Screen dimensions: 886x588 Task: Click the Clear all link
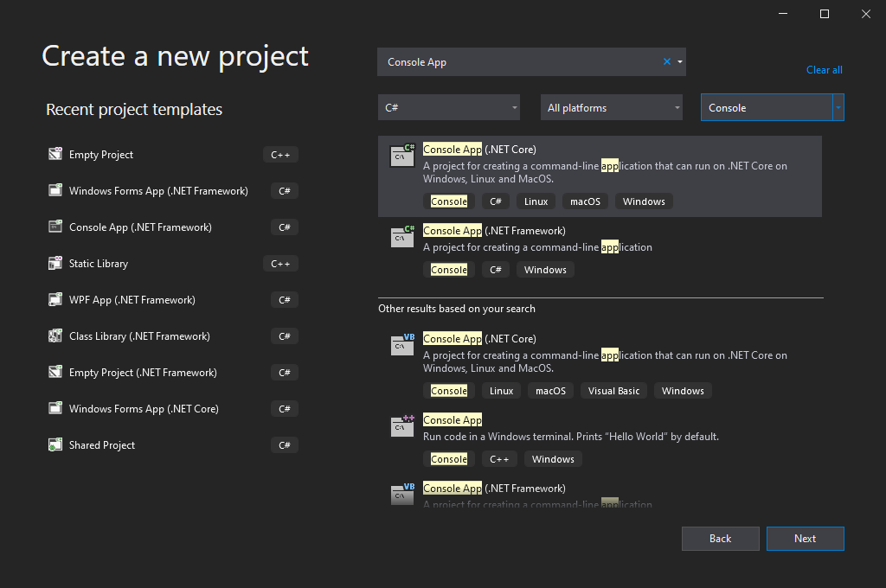pyautogui.click(x=824, y=70)
